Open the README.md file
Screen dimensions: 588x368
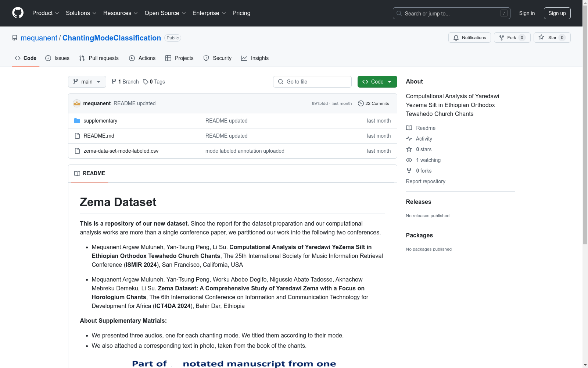point(99,136)
